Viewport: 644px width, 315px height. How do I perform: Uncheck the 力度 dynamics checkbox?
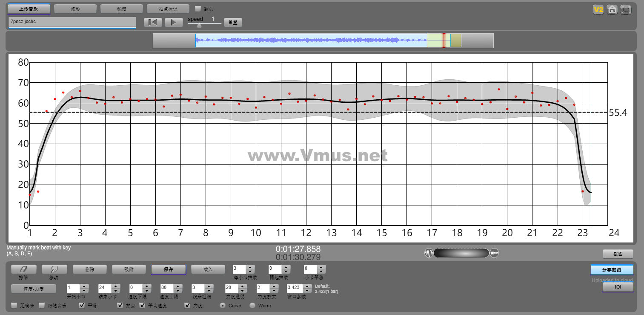point(187,306)
